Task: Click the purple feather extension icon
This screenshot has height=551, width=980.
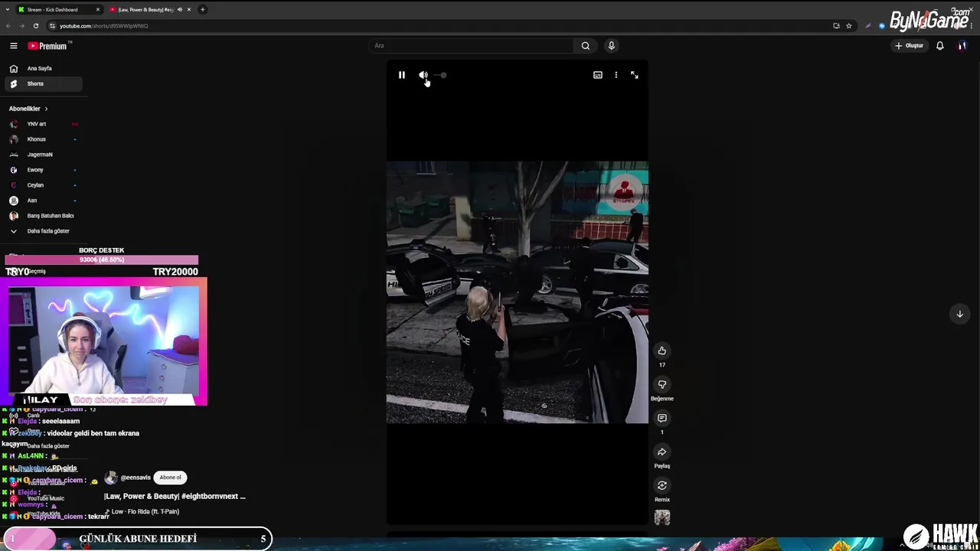Action: tap(867, 26)
